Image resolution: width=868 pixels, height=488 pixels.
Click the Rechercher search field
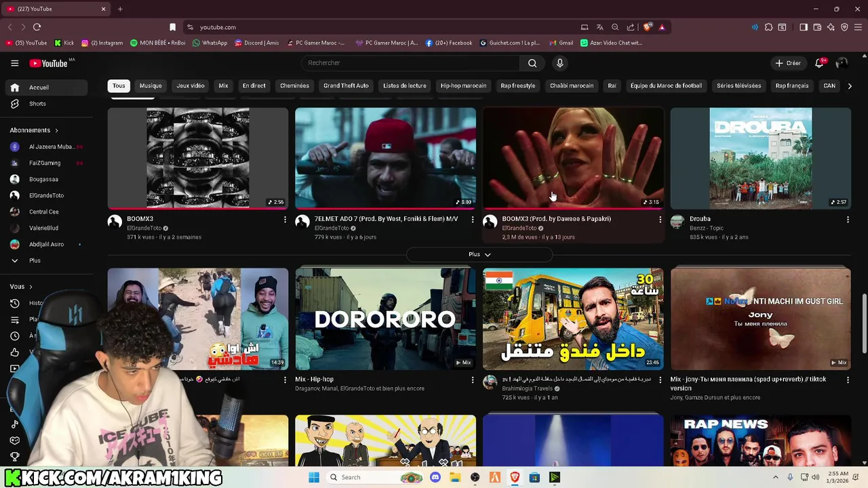pos(410,63)
